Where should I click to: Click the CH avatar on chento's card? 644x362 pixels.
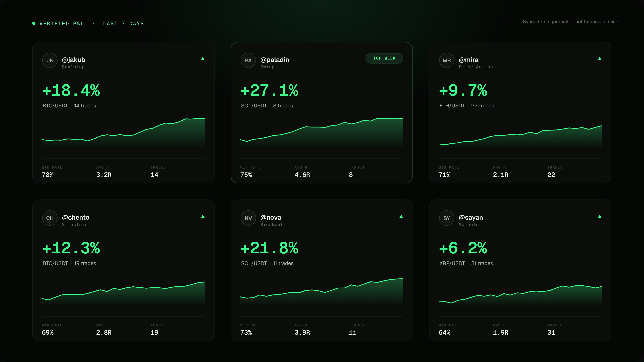point(50,218)
